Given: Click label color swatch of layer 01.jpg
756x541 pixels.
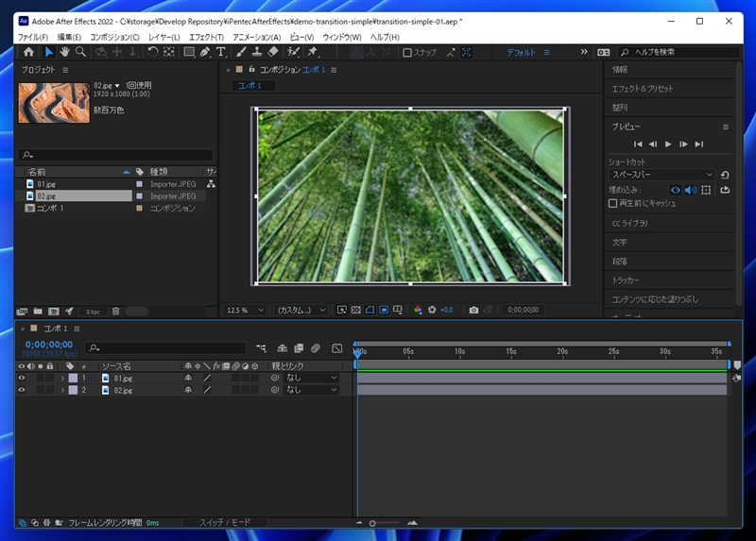Looking at the screenshot, I should coord(74,379).
